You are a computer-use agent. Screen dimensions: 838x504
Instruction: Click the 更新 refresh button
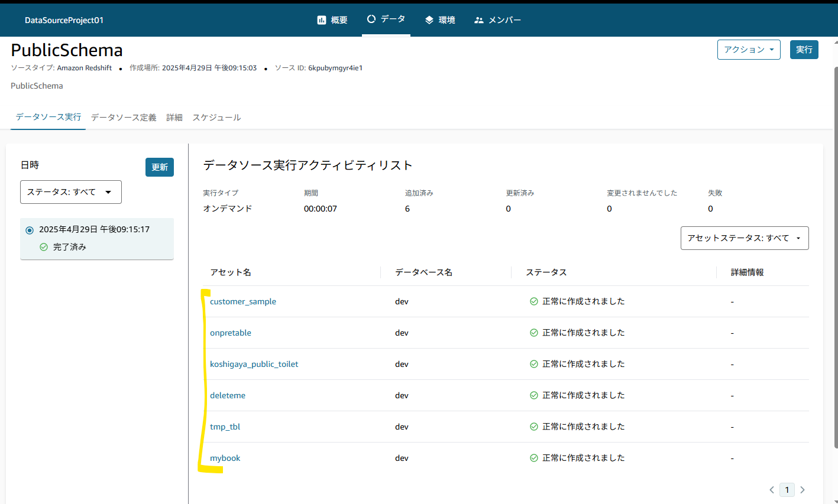160,167
